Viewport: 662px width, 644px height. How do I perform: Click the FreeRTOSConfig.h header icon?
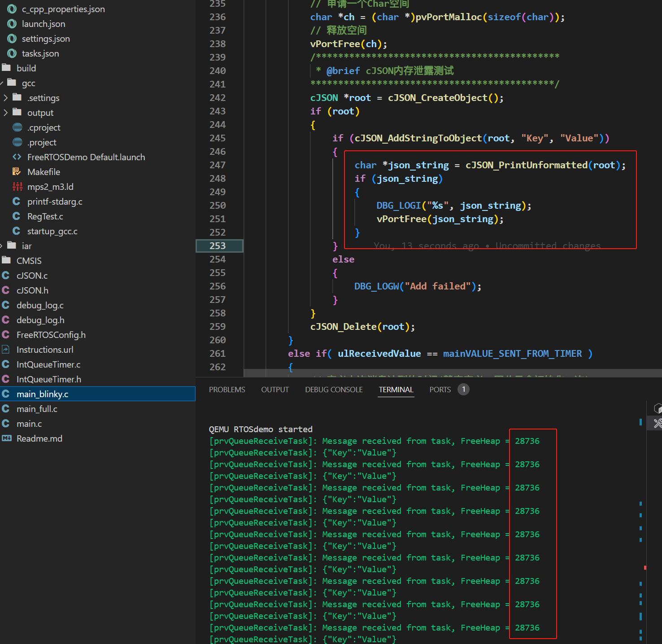pos(6,335)
